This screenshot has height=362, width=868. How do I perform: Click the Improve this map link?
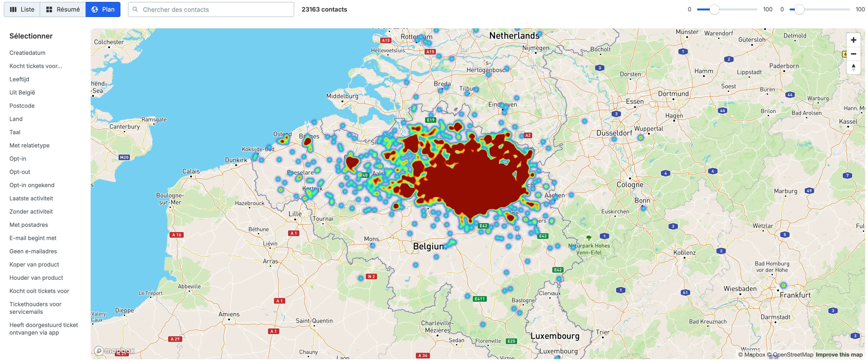[x=839, y=355]
